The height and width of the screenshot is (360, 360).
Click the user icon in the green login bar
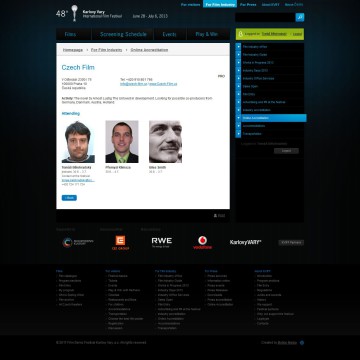click(240, 34)
